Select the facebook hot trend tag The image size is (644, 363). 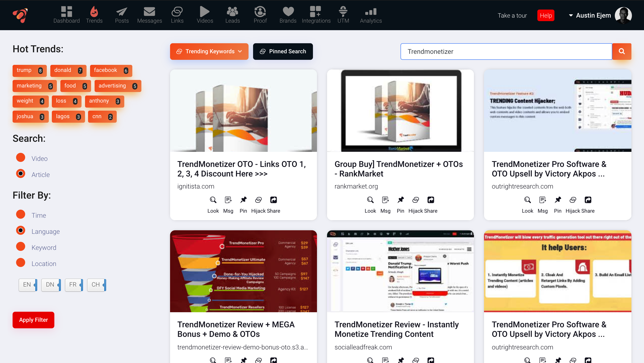[x=111, y=71]
